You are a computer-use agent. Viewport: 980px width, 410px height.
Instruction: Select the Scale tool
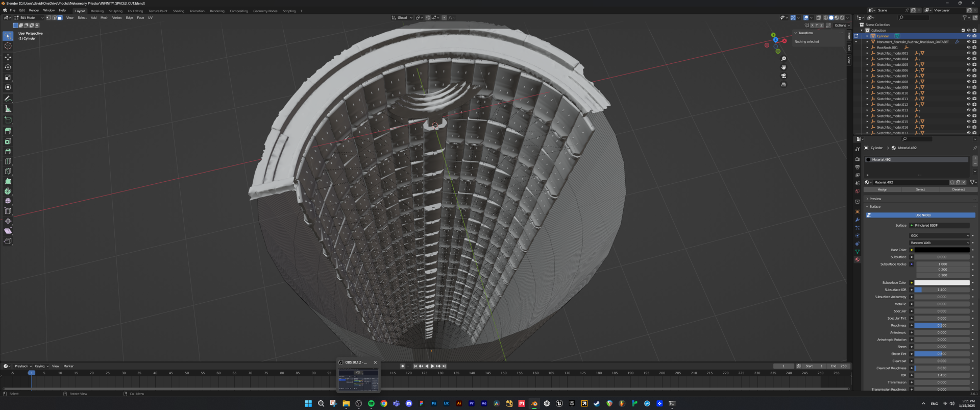8,78
